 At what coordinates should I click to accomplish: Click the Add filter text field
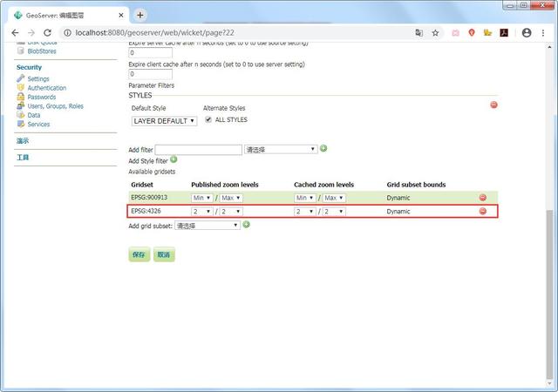pos(199,150)
